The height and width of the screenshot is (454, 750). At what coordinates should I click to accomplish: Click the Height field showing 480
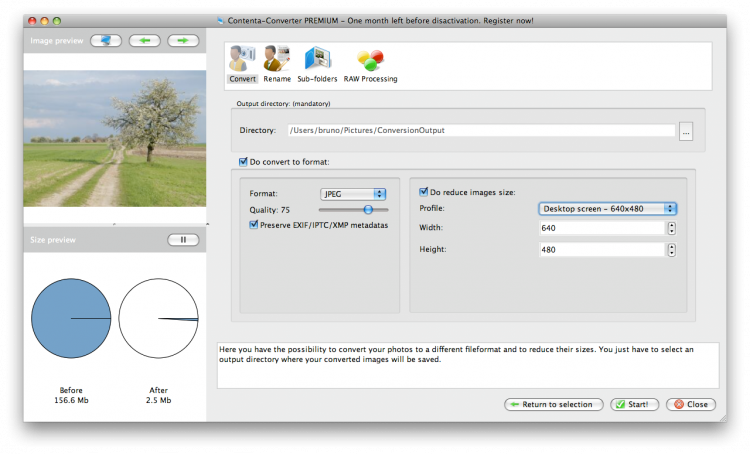pos(602,250)
